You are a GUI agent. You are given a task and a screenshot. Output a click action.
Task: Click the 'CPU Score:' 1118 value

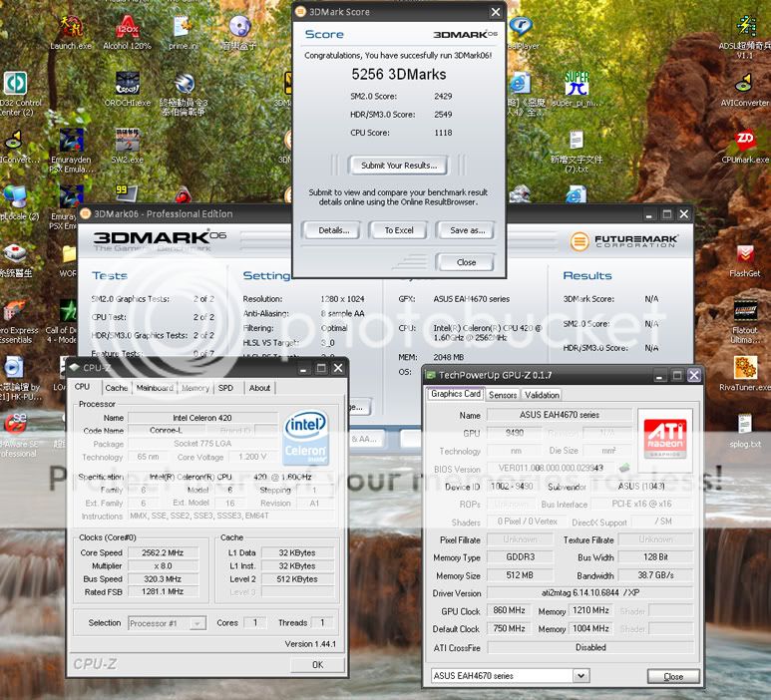[x=443, y=133]
